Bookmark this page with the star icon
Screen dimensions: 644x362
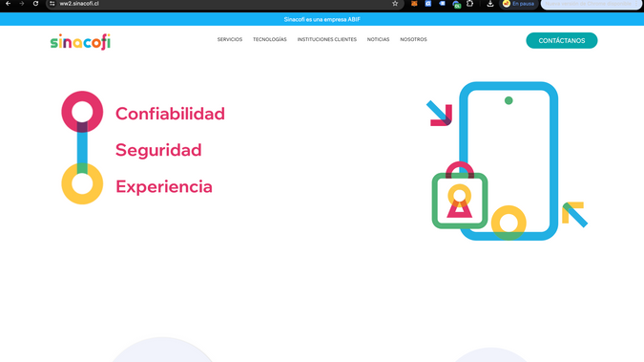395,3
